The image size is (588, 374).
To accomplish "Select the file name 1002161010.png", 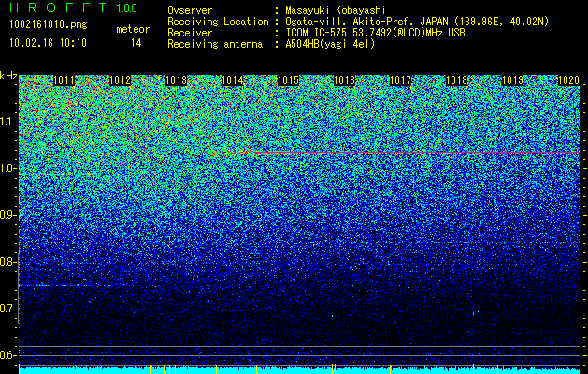I will (49, 24).
